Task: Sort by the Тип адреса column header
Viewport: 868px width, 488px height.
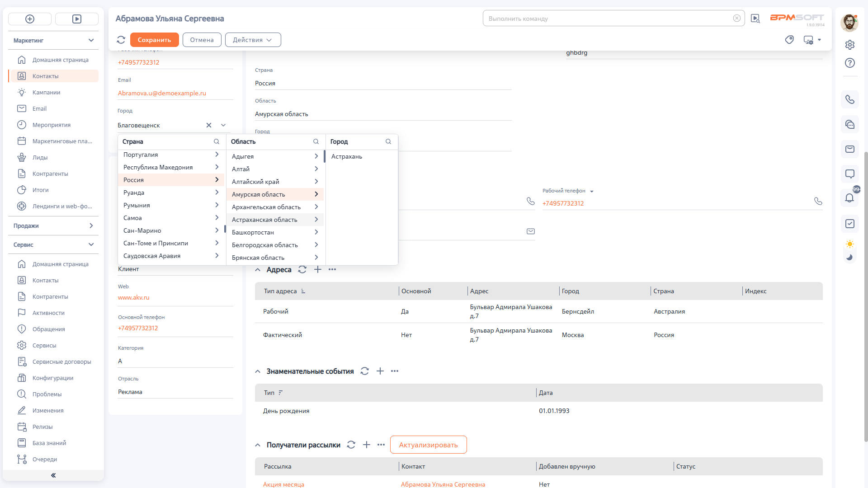Action: (280, 291)
